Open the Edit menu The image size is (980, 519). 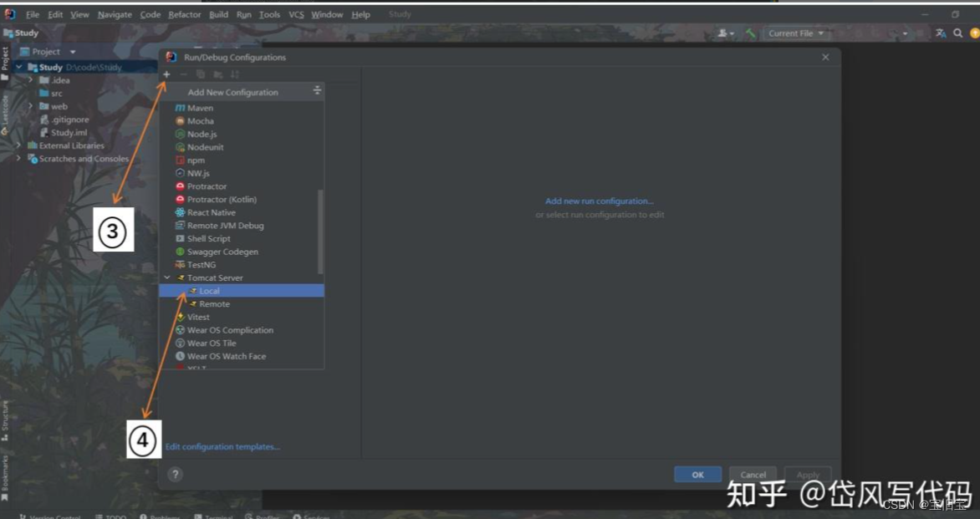pyautogui.click(x=55, y=14)
